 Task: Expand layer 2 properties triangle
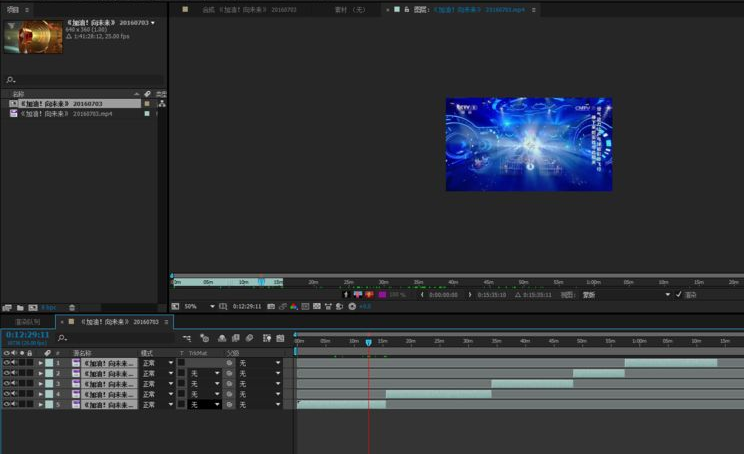pyautogui.click(x=40, y=373)
